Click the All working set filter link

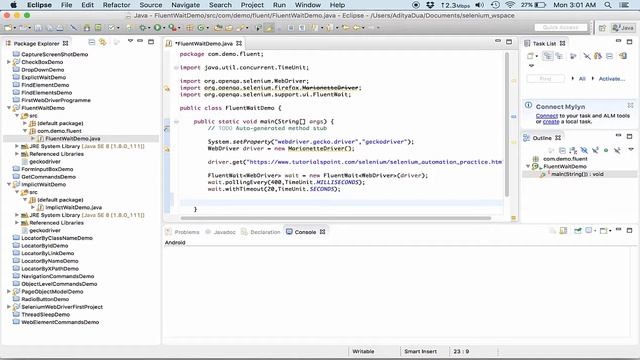[x=582, y=79]
